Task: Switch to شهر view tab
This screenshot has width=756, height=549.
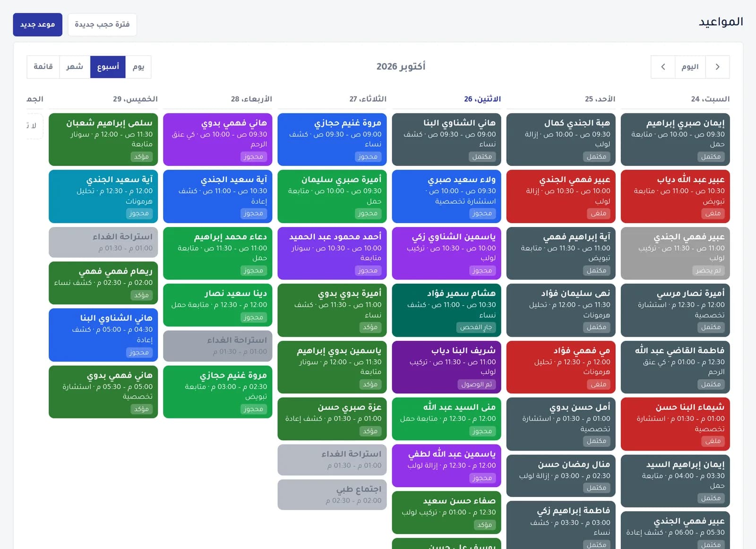Action: point(75,67)
